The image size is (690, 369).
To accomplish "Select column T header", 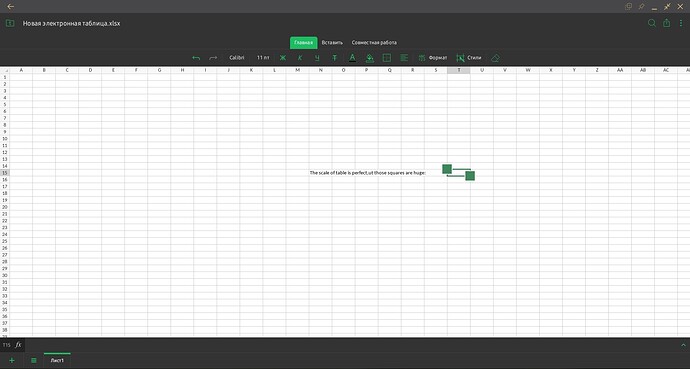I will (459, 70).
